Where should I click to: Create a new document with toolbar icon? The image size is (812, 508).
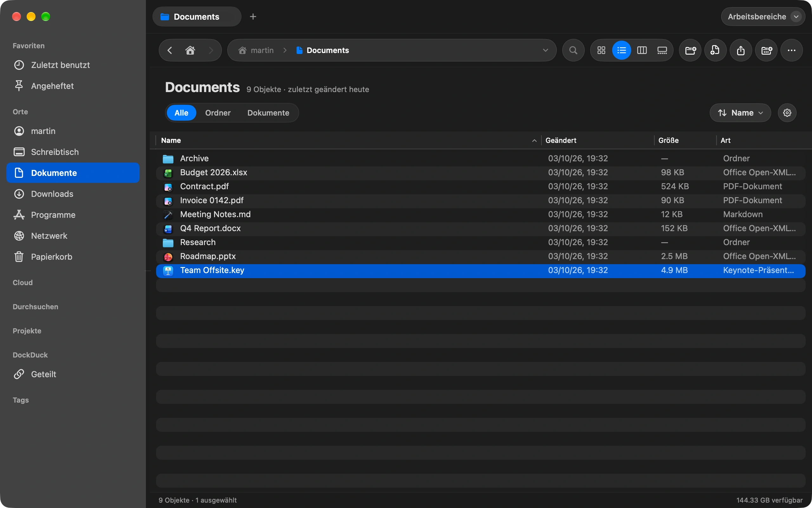pyautogui.click(x=715, y=50)
